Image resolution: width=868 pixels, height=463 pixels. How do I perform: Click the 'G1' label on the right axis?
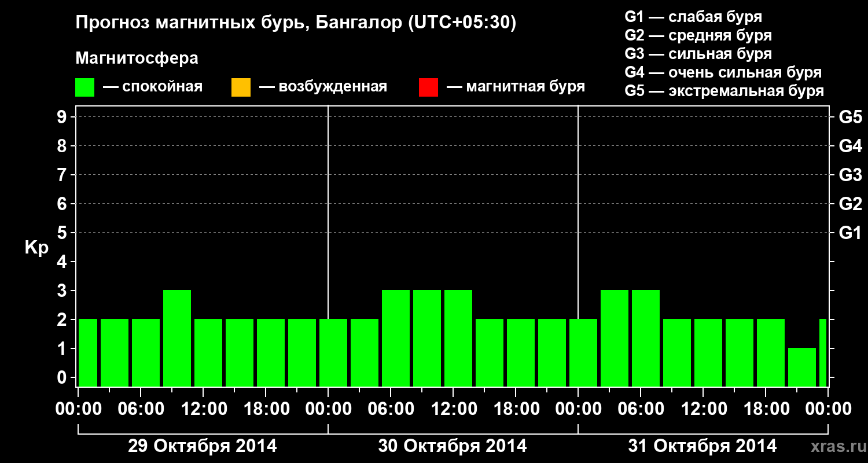tap(850, 233)
